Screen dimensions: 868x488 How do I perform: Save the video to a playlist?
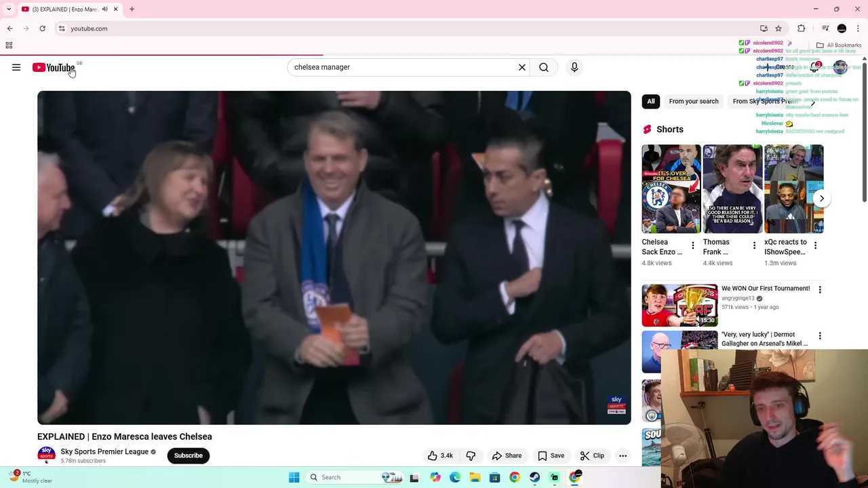[x=551, y=455]
